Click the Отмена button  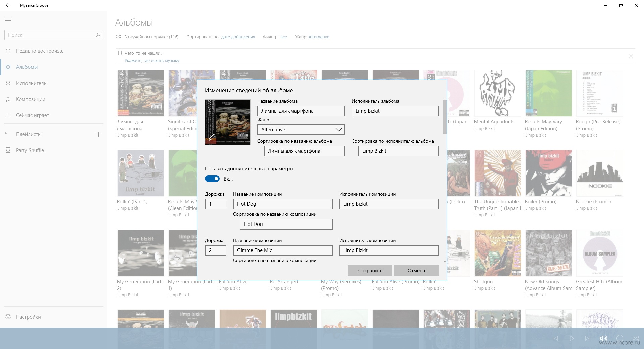(416, 270)
